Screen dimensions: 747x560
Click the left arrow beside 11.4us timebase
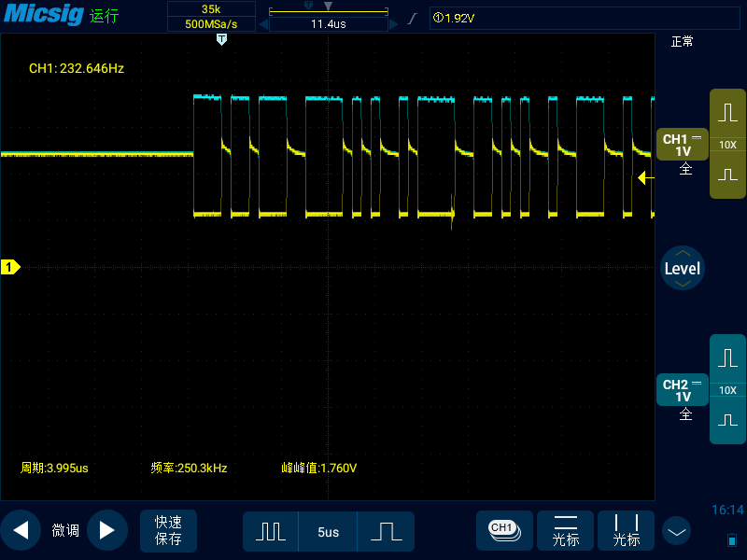[264, 23]
